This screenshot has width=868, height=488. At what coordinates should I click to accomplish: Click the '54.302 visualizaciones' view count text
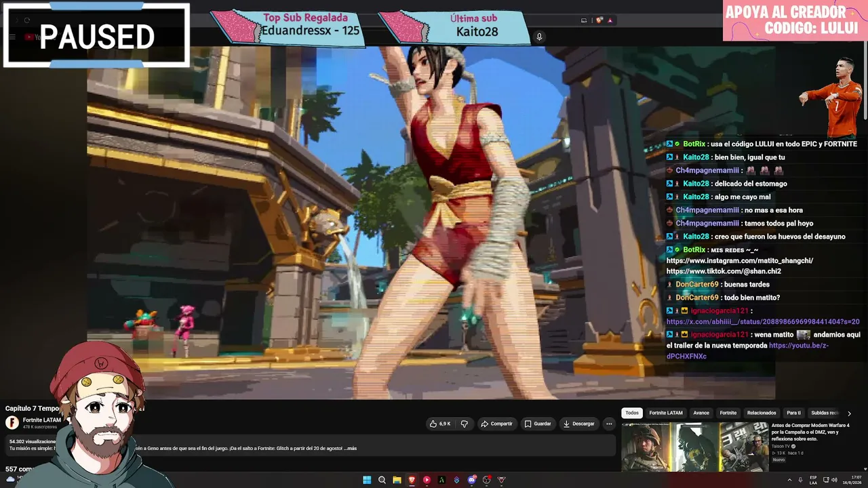[33, 441]
